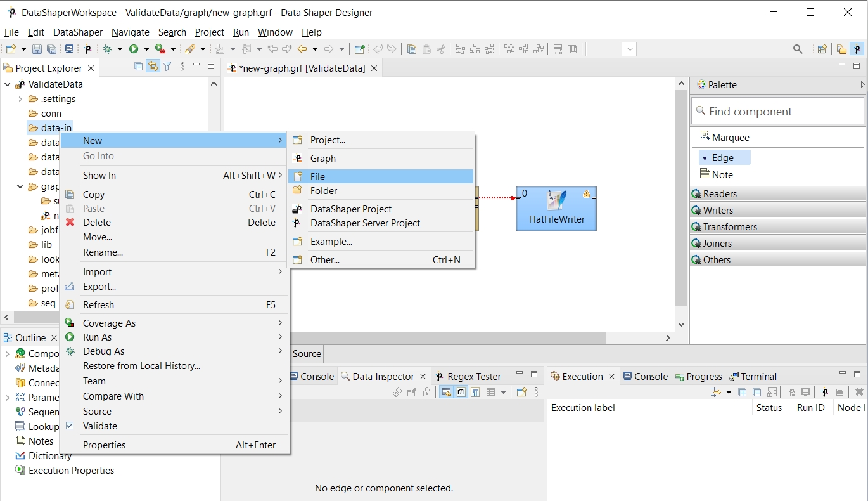Toggle Link with Editor in Project Explorer
The image size is (868, 501).
coord(153,66)
